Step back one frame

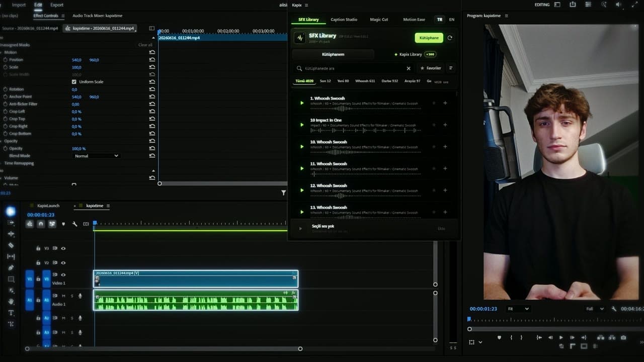click(550, 337)
